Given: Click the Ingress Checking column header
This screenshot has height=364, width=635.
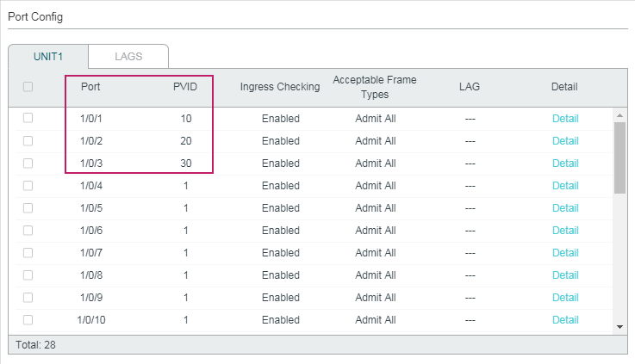Looking at the screenshot, I should 280,87.
